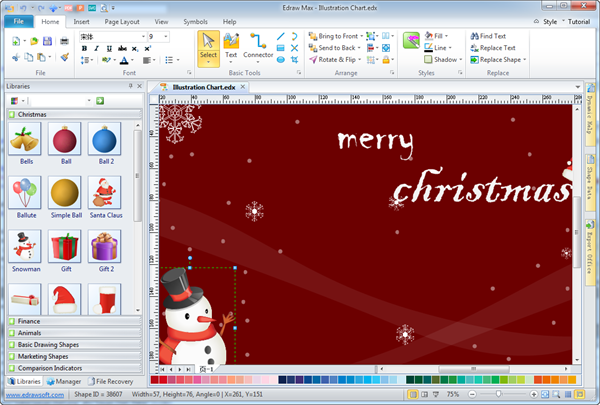Open the View ribbon tab
Viewport: 600px width, 405px height.
(x=161, y=22)
